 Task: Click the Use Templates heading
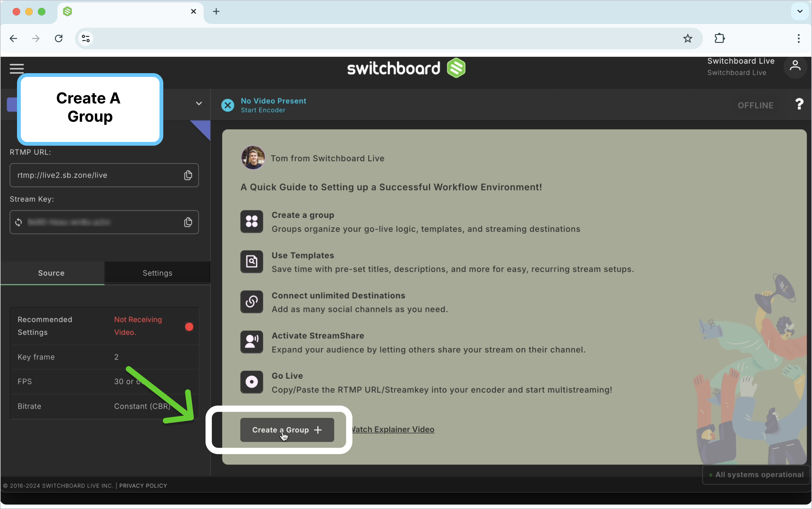pos(303,255)
